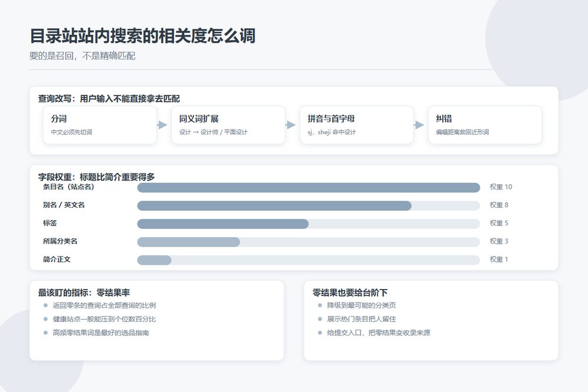
Task: Select the 分词 step card
Action: point(100,125)
